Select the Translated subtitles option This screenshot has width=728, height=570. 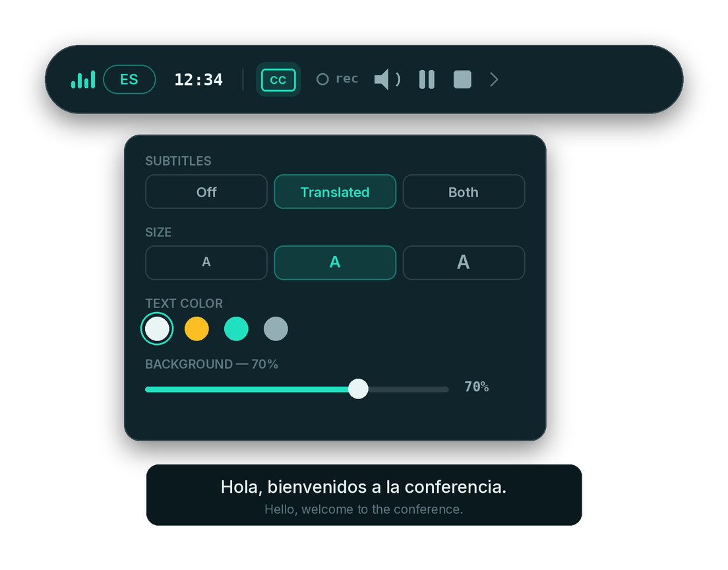(335, 192)
